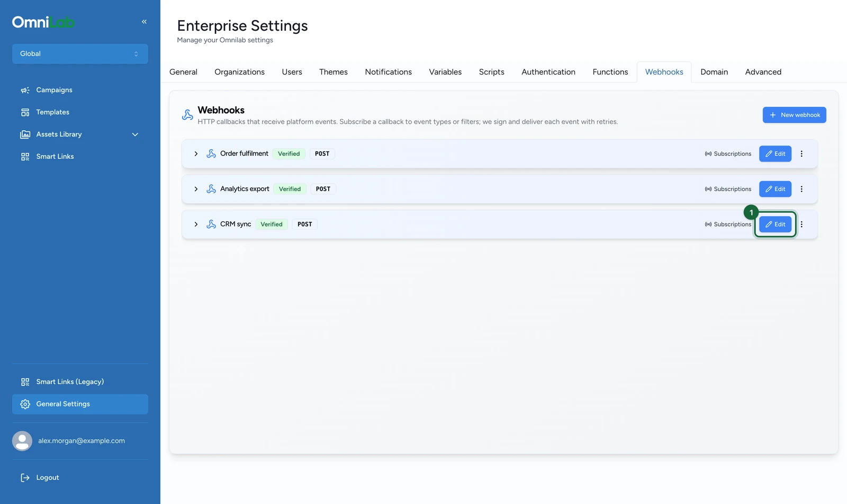847x504 pixels.
Task: Click the CRM sync webhook name
Action: (236, 224)
